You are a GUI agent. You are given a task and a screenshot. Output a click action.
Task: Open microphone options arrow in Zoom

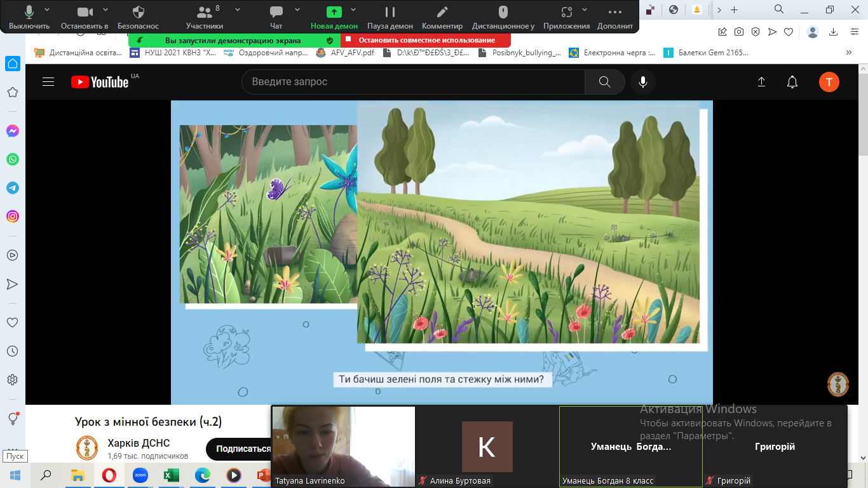tap(47, 10)
